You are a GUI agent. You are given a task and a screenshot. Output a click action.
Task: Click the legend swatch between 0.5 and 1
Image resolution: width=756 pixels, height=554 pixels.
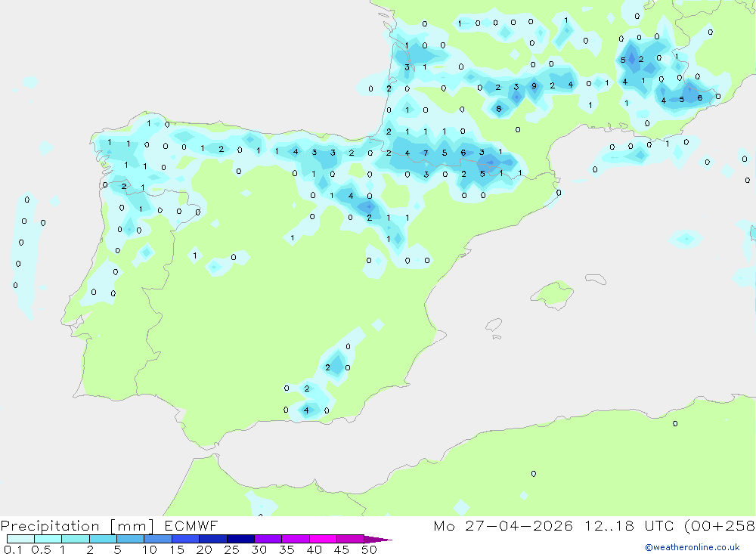48,539
